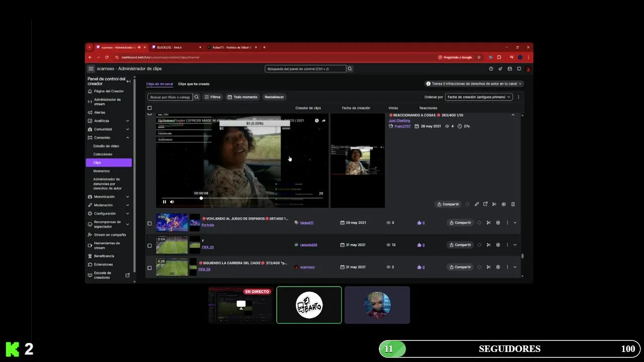Open the Just Chatting category link
Screen dimensions: 644x362
click(399, 121)
